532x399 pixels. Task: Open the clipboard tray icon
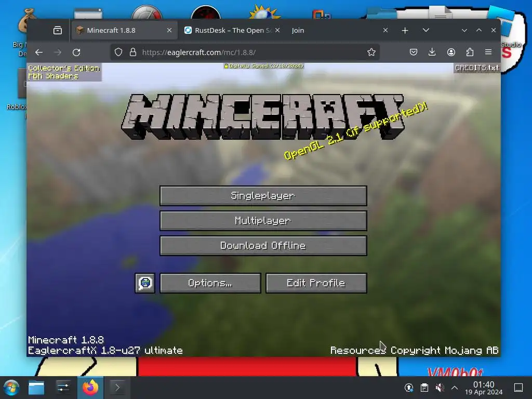click(424, 388)
